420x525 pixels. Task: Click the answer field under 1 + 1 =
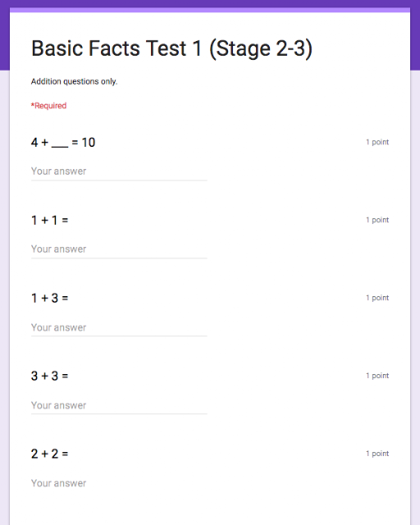pyautogui.click(x=119, y=249)
